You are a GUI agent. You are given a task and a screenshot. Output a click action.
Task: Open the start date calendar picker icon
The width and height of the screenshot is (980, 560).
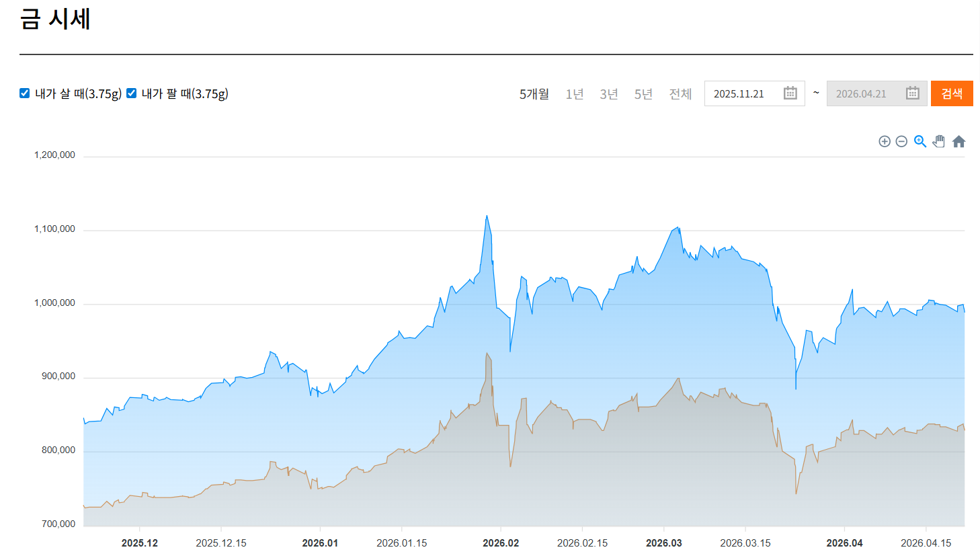tap(790, 93)
